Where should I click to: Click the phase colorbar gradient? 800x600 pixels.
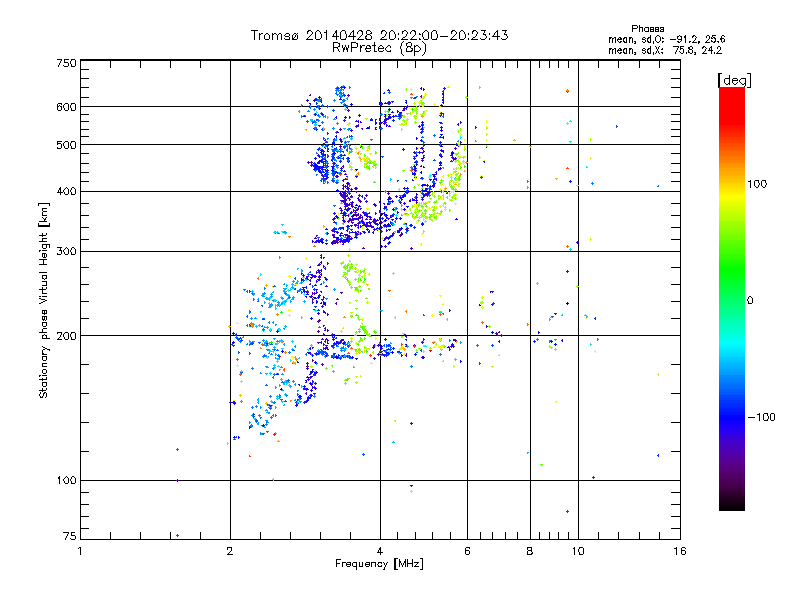tap(732, 298)
